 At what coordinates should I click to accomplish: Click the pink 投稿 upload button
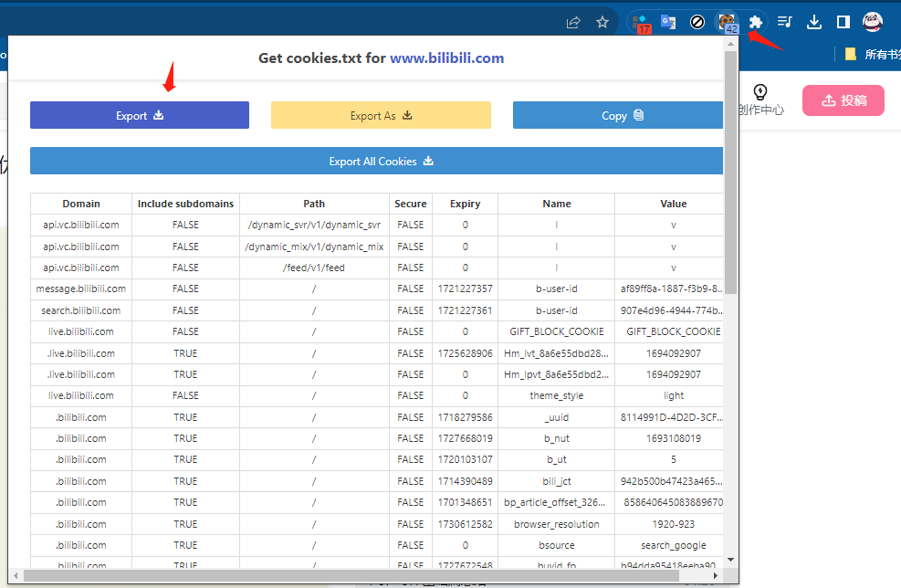[x=843, y=100]
